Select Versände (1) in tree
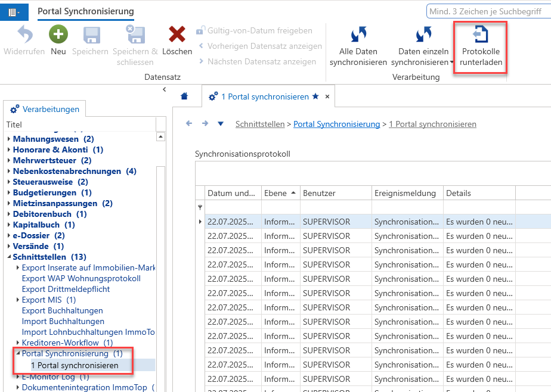The image size is (551, 392). [38, 247]
